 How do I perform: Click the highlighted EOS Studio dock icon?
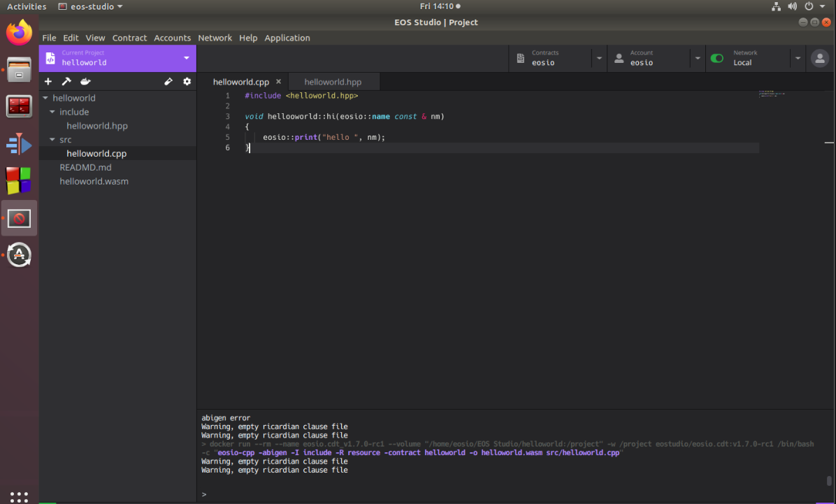[x=19, y=218]
